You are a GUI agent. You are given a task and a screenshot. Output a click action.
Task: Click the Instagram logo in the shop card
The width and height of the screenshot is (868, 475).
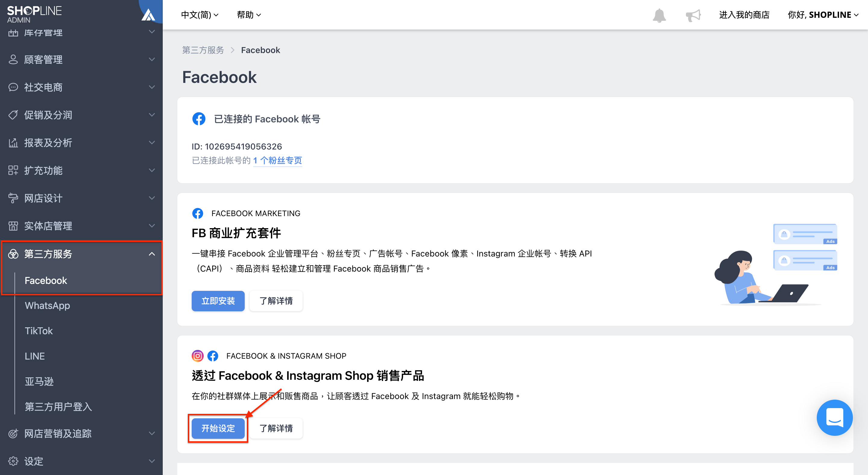(198, 356)
